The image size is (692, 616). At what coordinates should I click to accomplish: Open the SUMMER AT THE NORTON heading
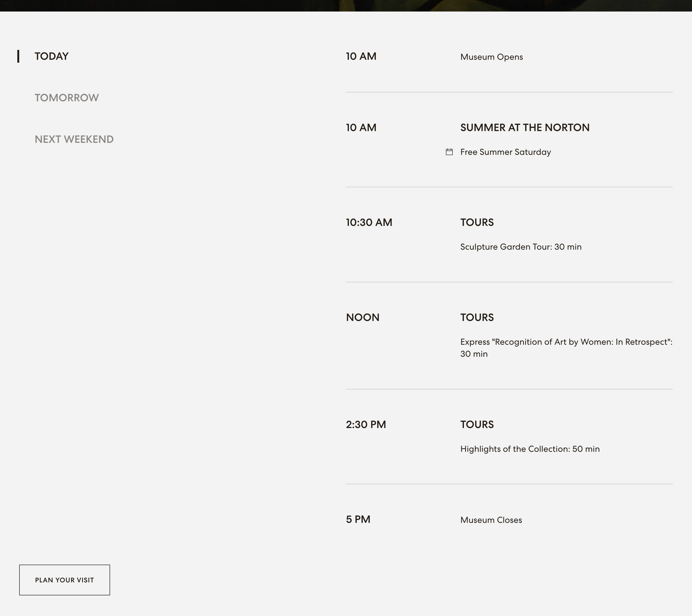[525, 128]
